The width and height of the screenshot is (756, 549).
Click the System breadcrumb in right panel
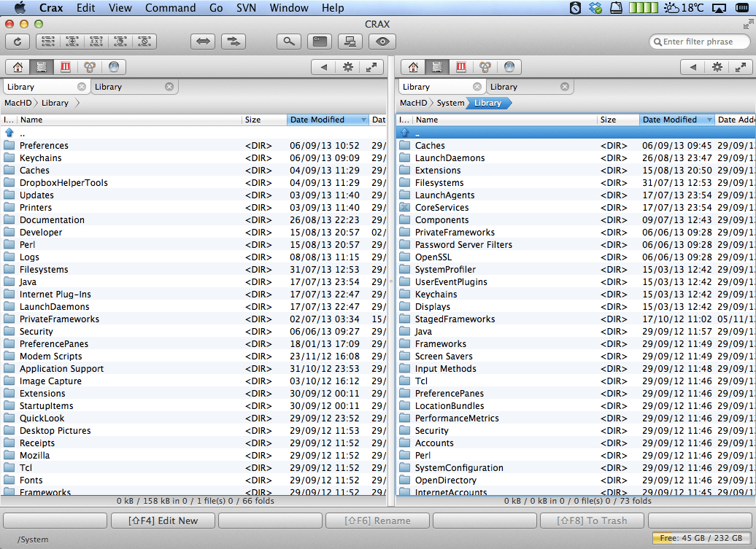click(x=450, y=103)
